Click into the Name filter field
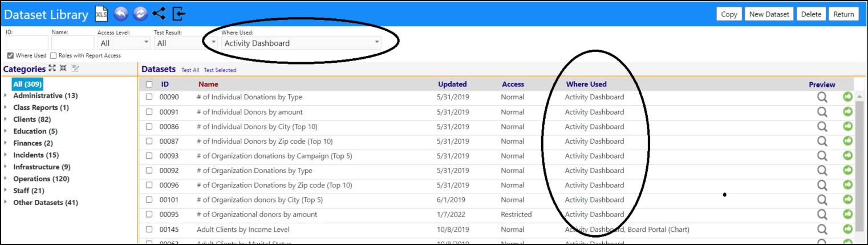 coord(72,43)
